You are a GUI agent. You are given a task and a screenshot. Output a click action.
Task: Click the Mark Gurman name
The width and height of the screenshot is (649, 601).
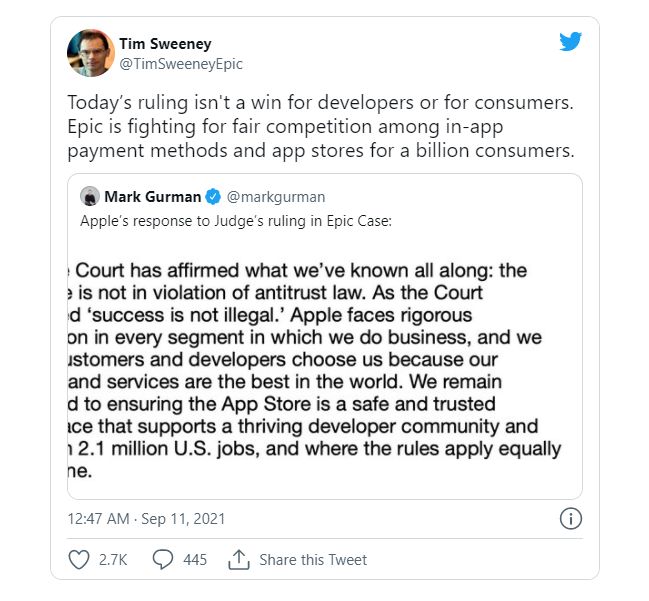tap(153, 197)
